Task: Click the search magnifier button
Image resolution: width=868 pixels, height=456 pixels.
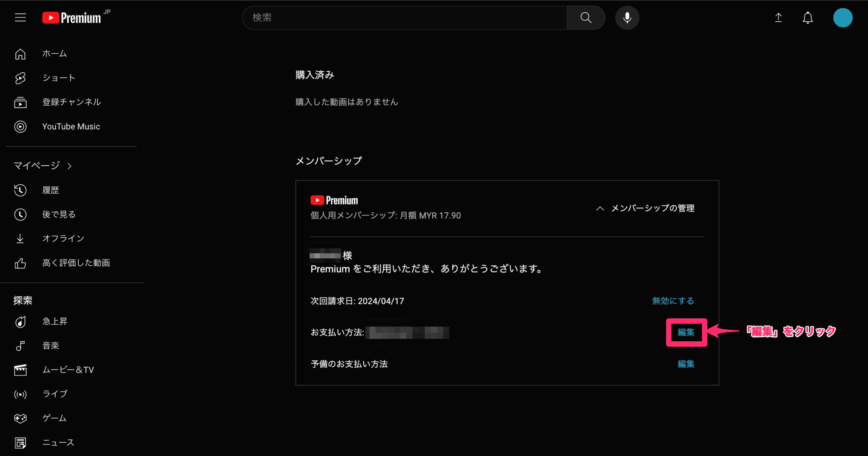Action: tap(586, 17)
